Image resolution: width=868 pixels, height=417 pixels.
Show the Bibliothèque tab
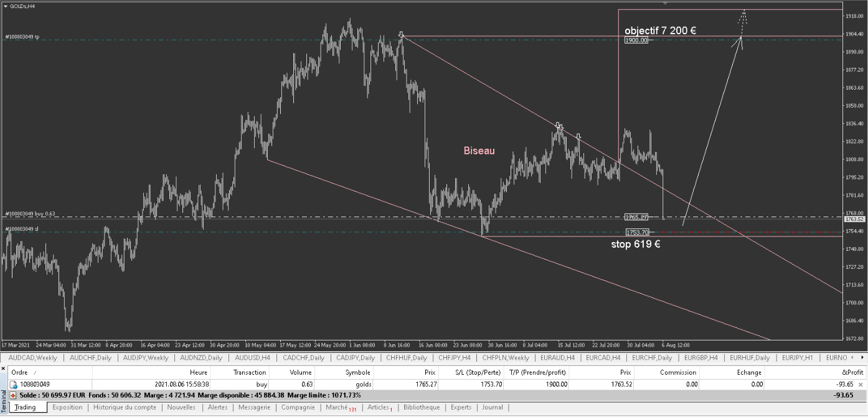[422, 408]
